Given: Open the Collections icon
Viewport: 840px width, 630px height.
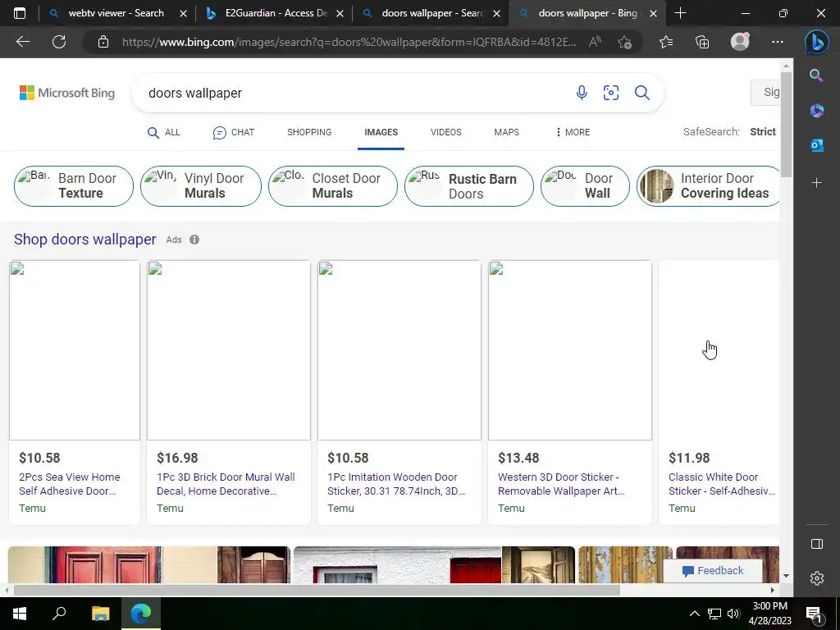Looking at the screenshot, I should pyautogui.click(x=702, y=42).
